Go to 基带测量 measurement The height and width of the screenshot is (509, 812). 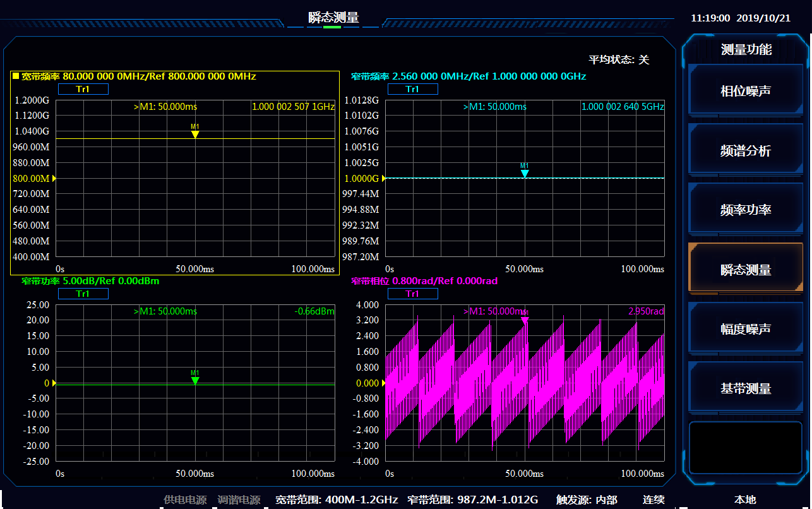click(745, 388)
